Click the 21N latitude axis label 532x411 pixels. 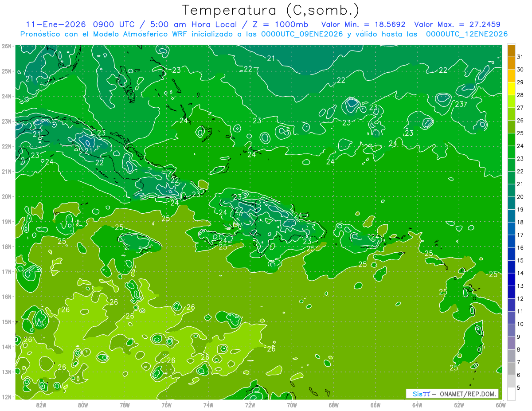pyautogui.click(x=6, y=172)
